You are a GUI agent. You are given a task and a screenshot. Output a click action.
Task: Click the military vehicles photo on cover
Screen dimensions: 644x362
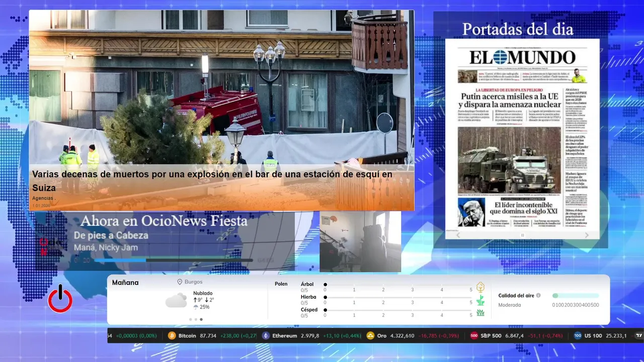[x=510, y=161]
